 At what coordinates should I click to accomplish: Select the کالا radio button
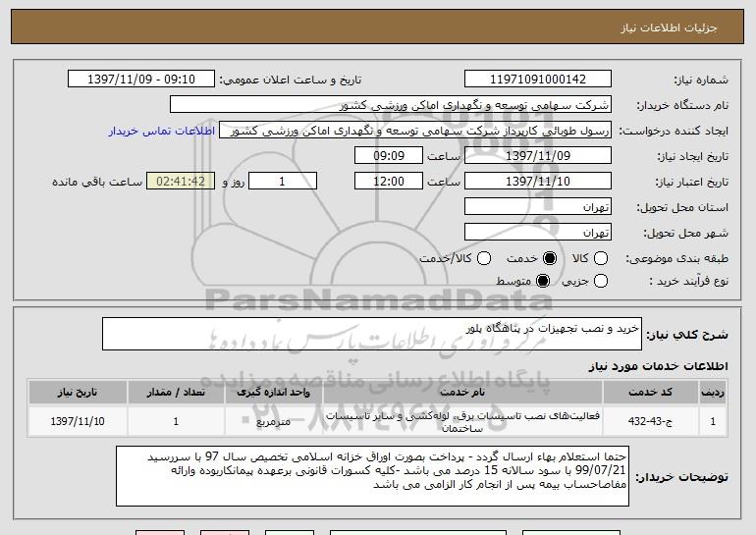[601, 258]
